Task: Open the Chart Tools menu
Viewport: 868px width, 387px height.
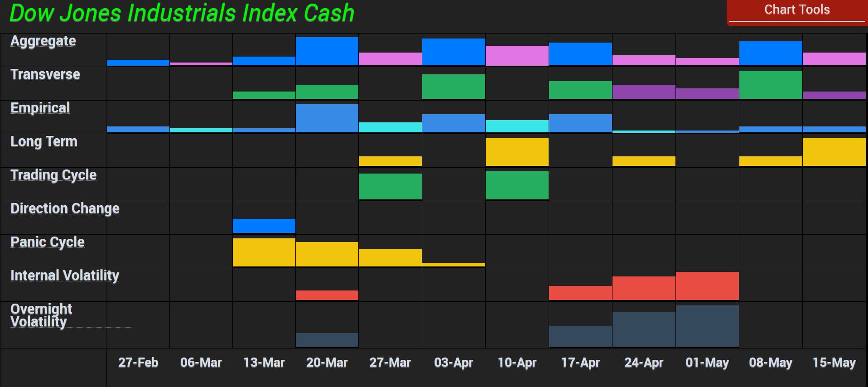Action: click(x=796, y=10)
